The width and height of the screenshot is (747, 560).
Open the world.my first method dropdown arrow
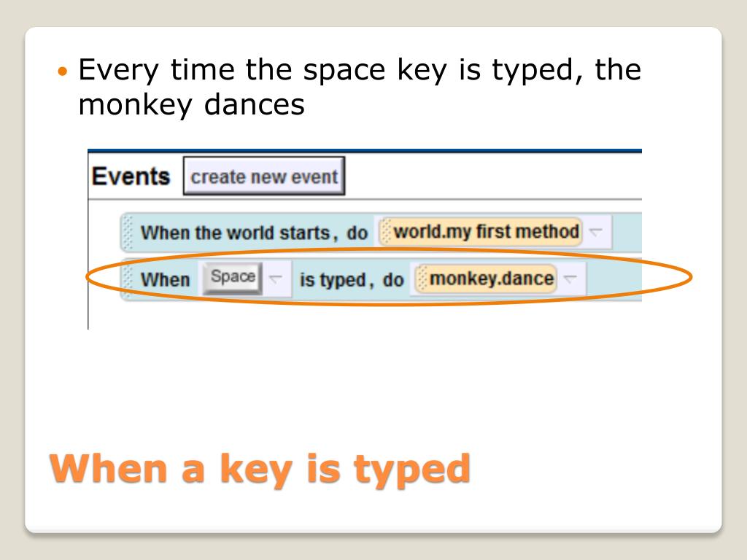tap(595, 231)
